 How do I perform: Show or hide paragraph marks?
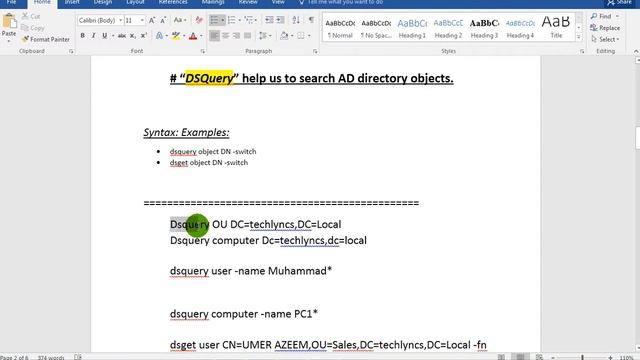(x=311, y=20)
